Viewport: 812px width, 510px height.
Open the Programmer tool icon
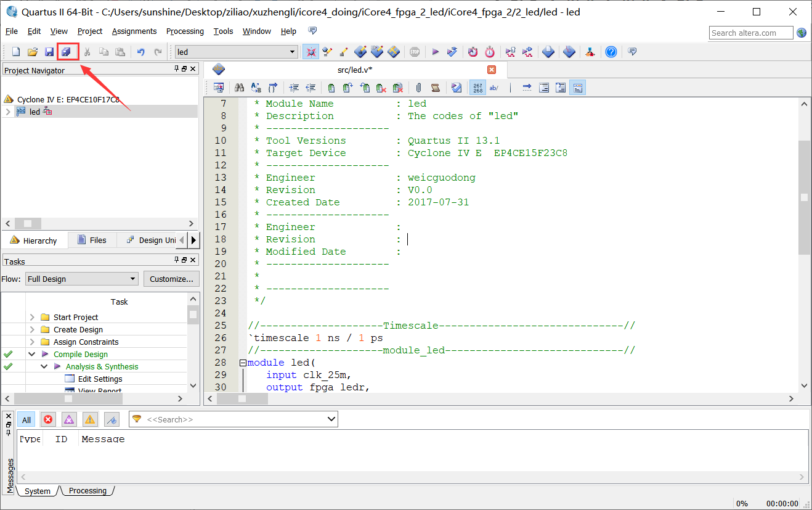(569, 52)
